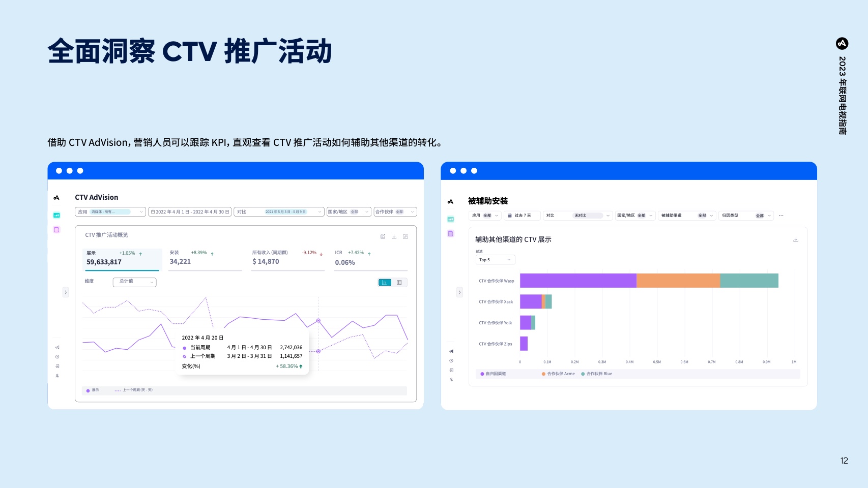This screenshot has height=488, width=868.
Task: Open 对比 无对比 dropdown in 被辅助安装
Action: (x=577, y=216)
